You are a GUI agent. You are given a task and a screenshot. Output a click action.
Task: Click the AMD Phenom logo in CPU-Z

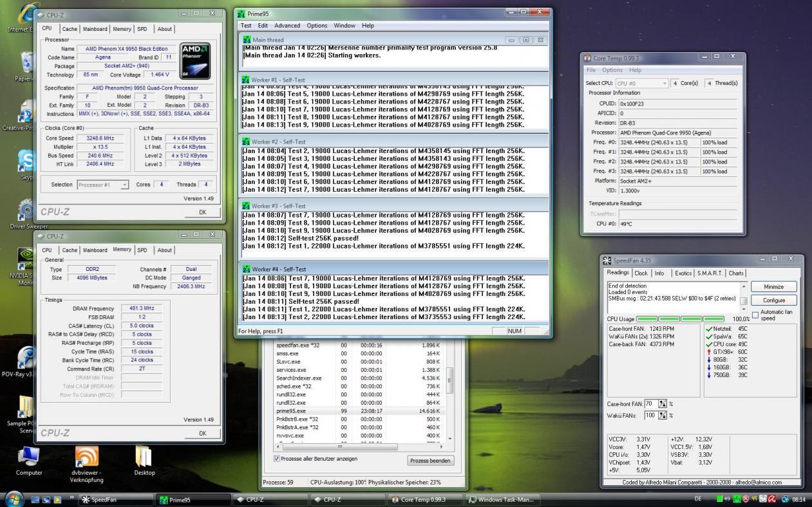[x=194, y=60]
